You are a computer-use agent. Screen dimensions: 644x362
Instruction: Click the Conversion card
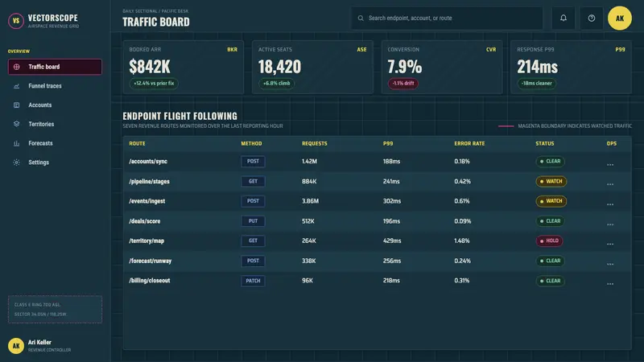point(442,67)
